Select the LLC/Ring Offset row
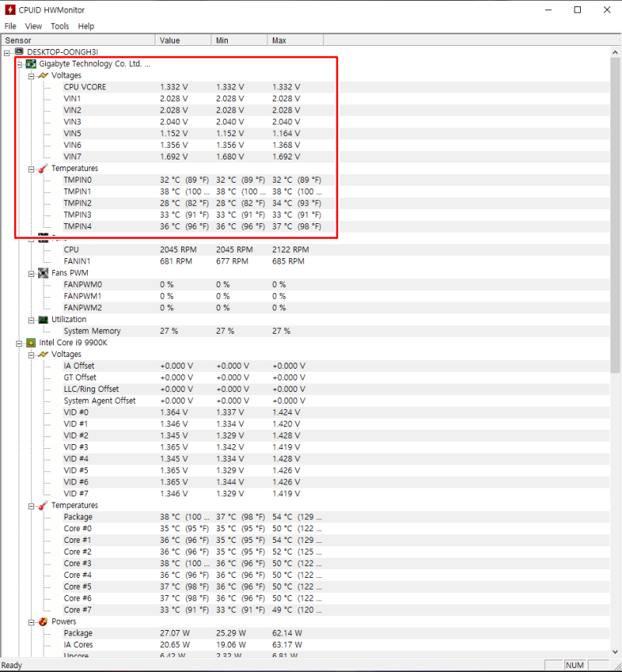Viewport: 622px width, 672px height. click(335, 389)
